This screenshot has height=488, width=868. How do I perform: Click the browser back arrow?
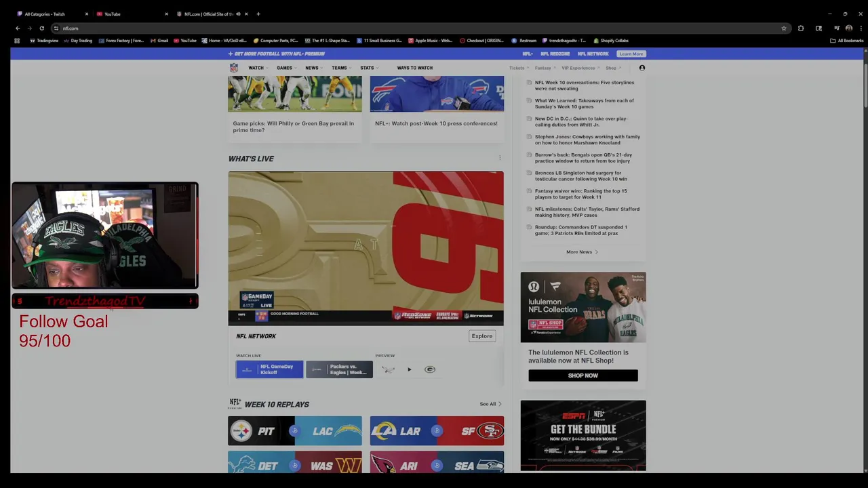point(18,28)
